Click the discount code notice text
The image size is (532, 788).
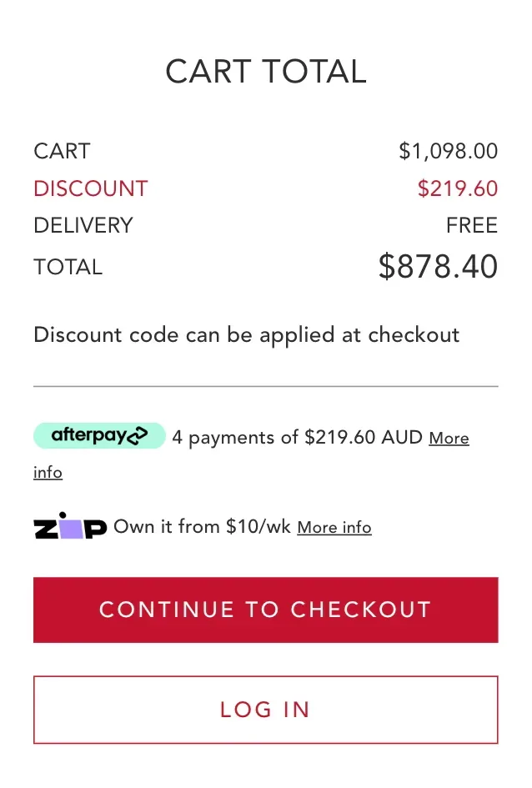[245, 334]
